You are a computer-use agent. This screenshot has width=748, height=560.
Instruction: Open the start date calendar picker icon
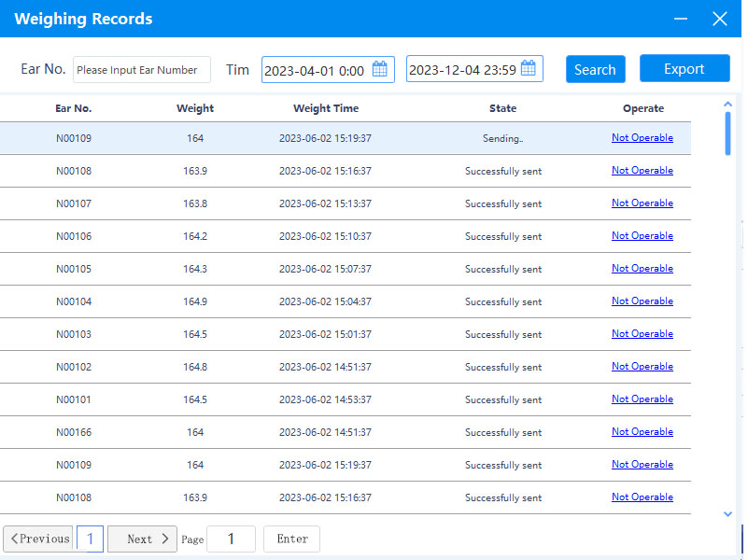click(x=380, y=69)
